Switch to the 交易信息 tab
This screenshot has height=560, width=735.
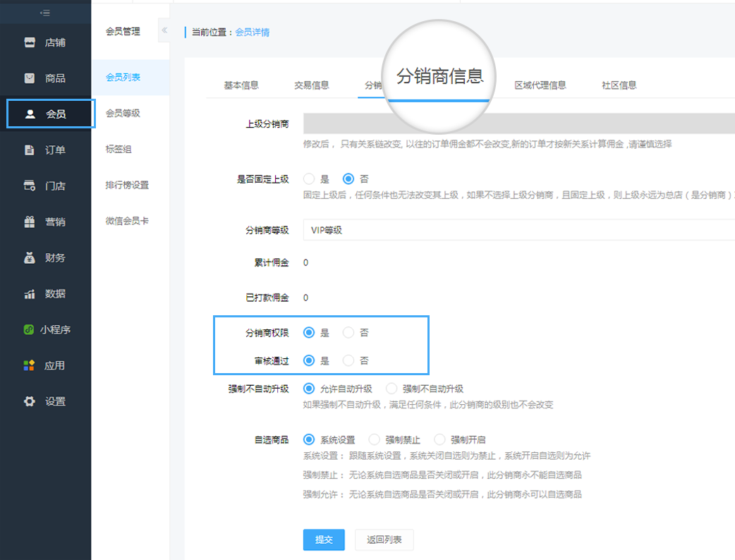pos(311,85)
